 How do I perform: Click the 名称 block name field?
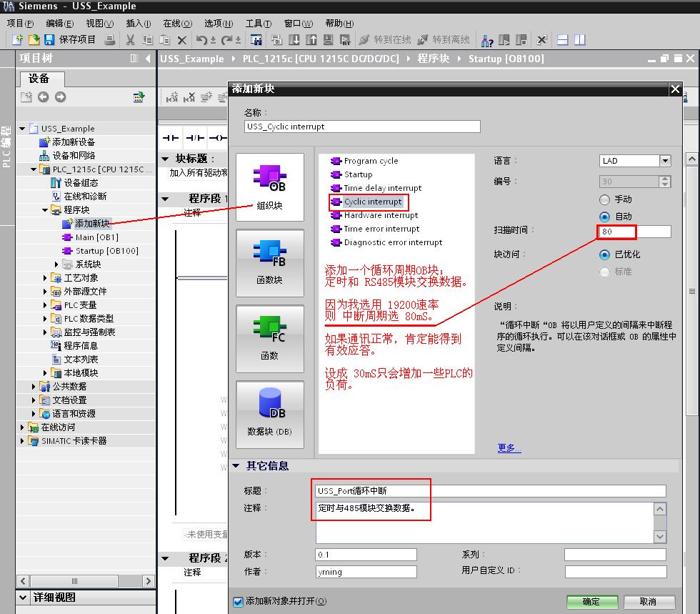pyautogui.click(x=362, y=127)
